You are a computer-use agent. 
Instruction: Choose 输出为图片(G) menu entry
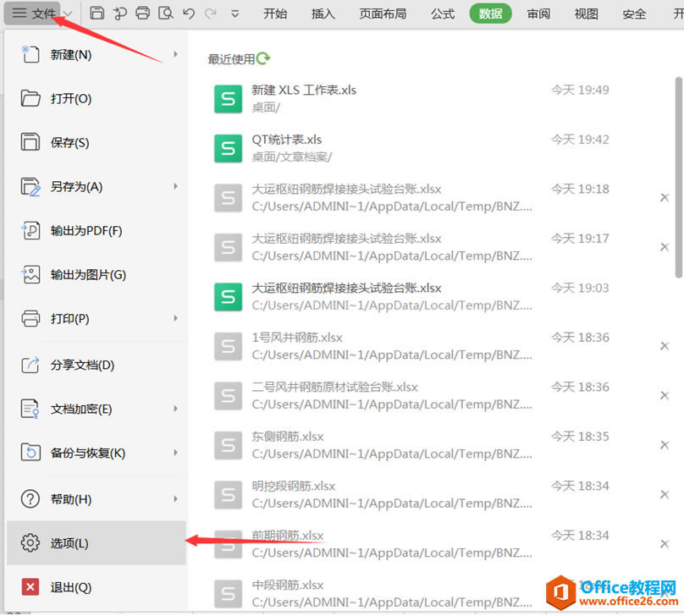[96, 275]
